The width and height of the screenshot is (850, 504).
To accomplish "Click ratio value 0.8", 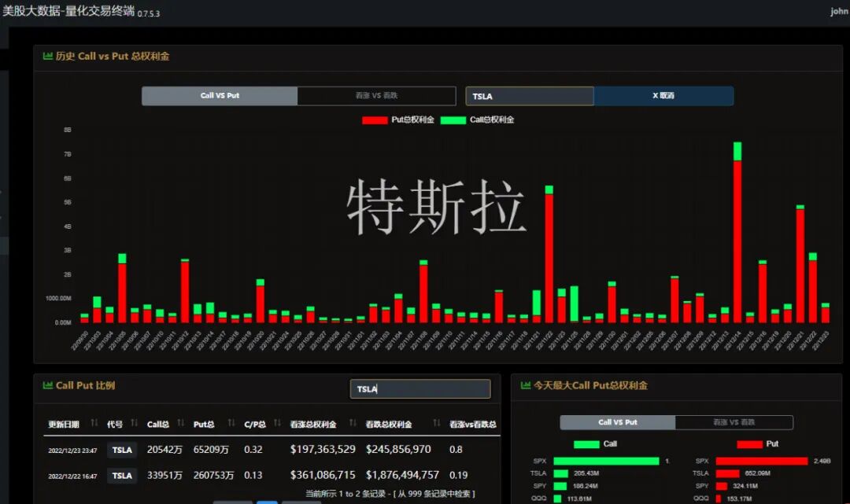I will pos(456,449).
